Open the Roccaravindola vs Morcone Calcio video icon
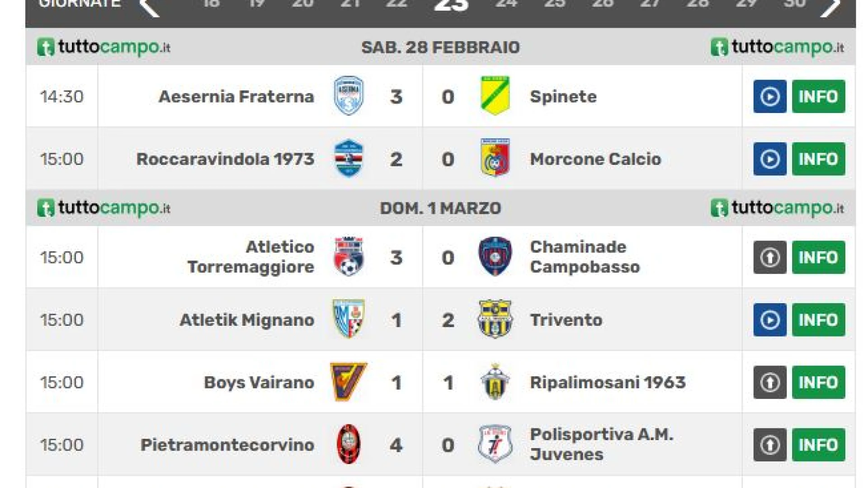 (769, 159)
